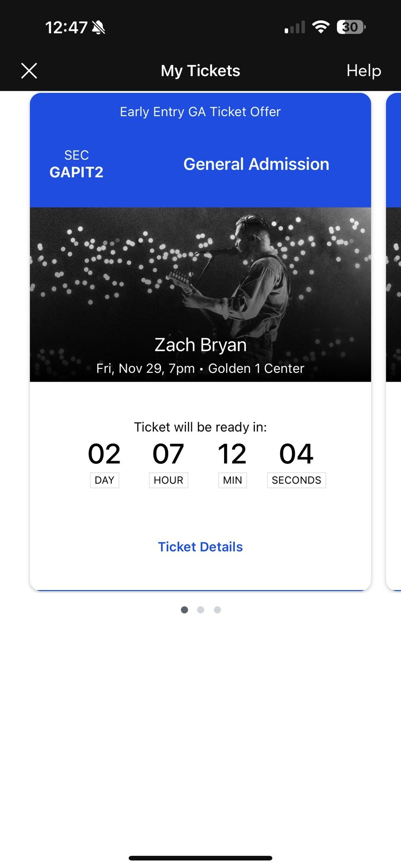Open Ticket Details
The width and height of the screenshot is (401, 868).
tap(200, 546)
